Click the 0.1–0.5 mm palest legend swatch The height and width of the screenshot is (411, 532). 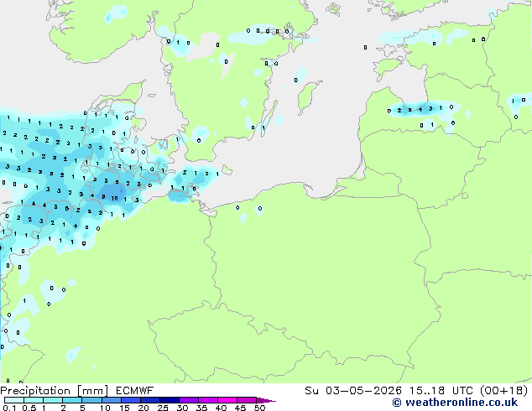click(14, 400)
